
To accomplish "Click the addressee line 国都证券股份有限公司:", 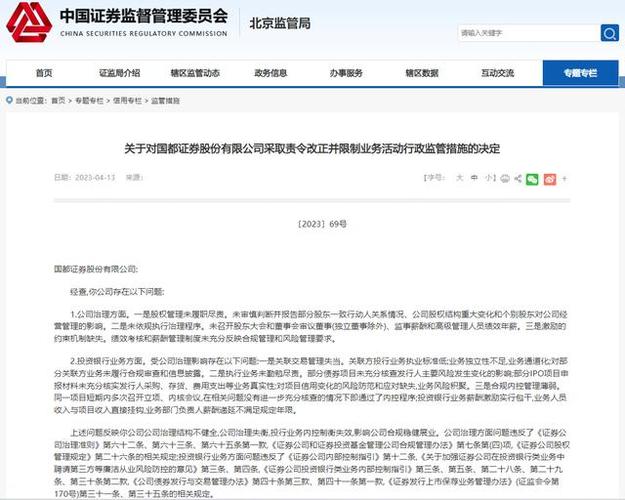I will [x=96, y=269].
